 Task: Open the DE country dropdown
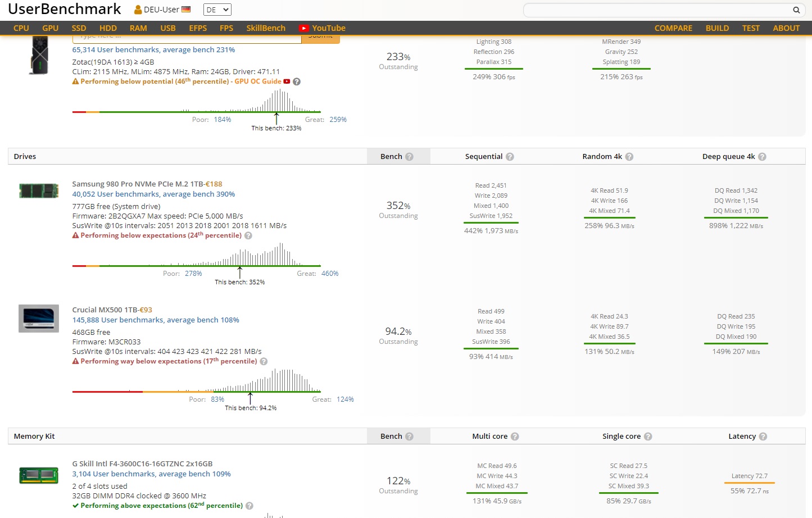217,10
